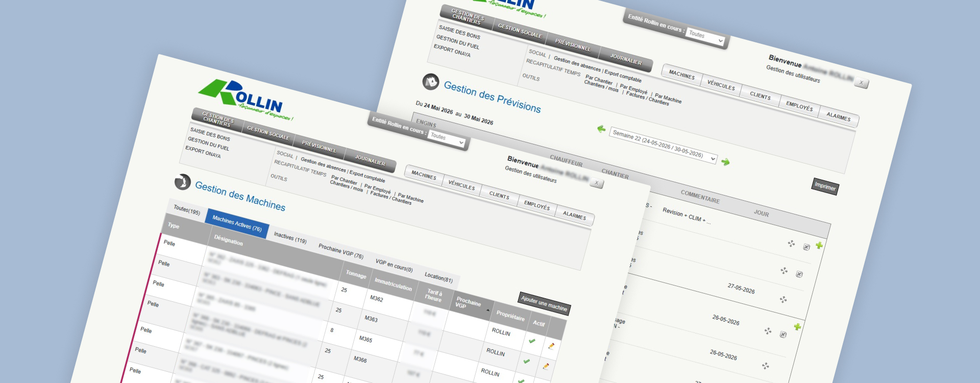
Task: Click Véhicules nav button in Machines window
Action: click(x=461, y=184)
